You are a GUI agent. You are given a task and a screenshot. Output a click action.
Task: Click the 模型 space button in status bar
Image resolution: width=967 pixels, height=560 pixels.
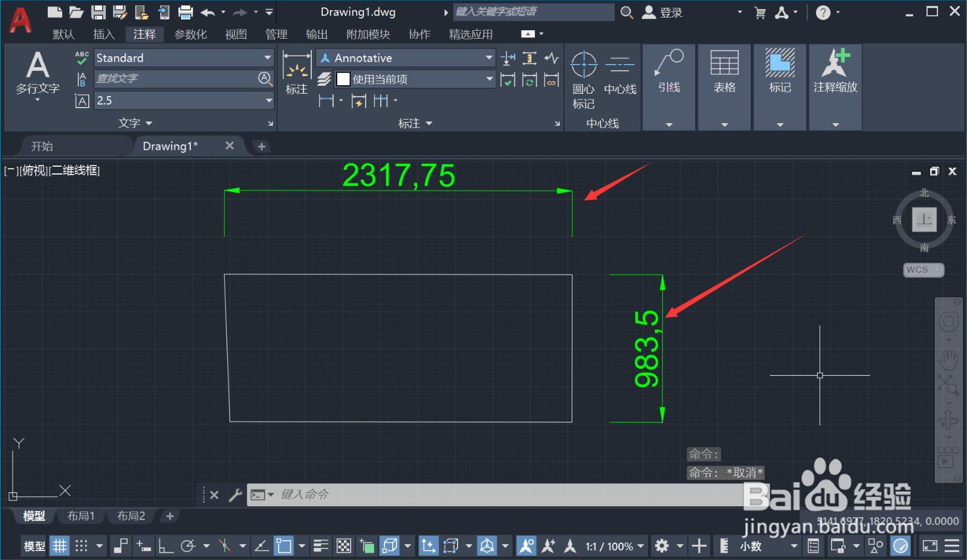point(34,547)
